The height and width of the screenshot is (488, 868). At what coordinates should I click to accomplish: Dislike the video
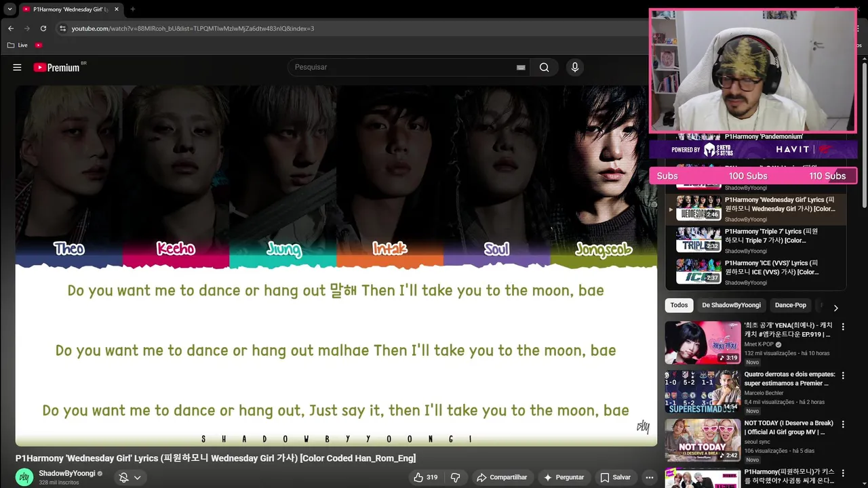[456, 477]
